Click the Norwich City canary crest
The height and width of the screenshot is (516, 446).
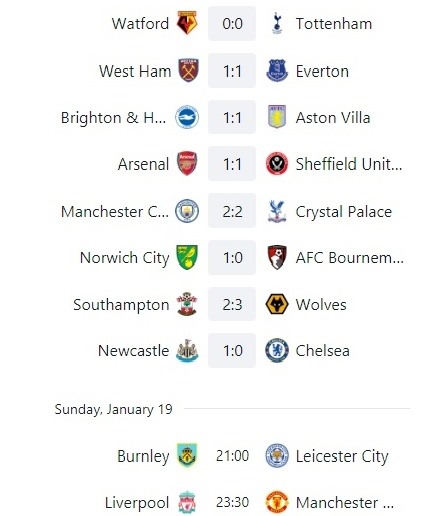coord(187,257)
